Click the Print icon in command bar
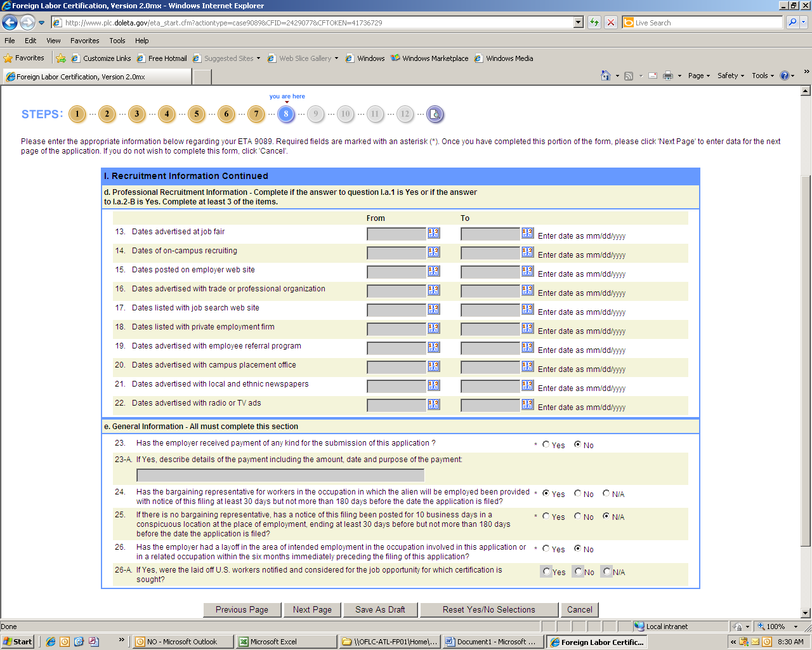Viewport: 812px width, 650px height. pos(668,76)
